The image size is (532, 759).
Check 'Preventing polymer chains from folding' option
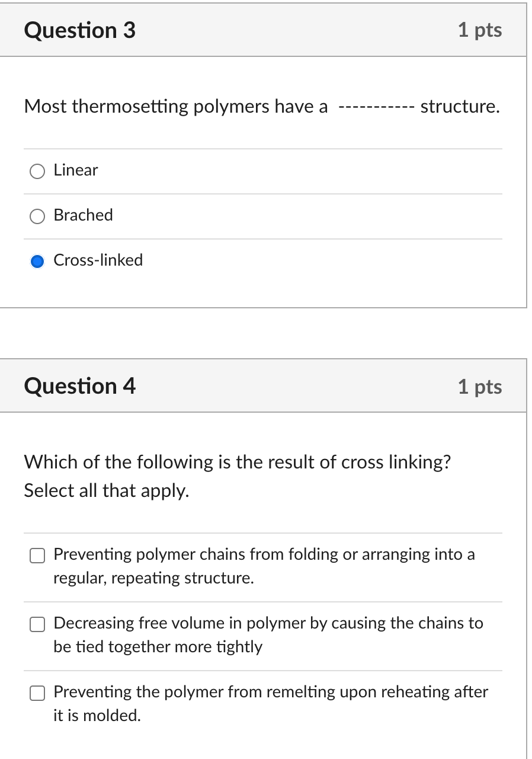37,556
